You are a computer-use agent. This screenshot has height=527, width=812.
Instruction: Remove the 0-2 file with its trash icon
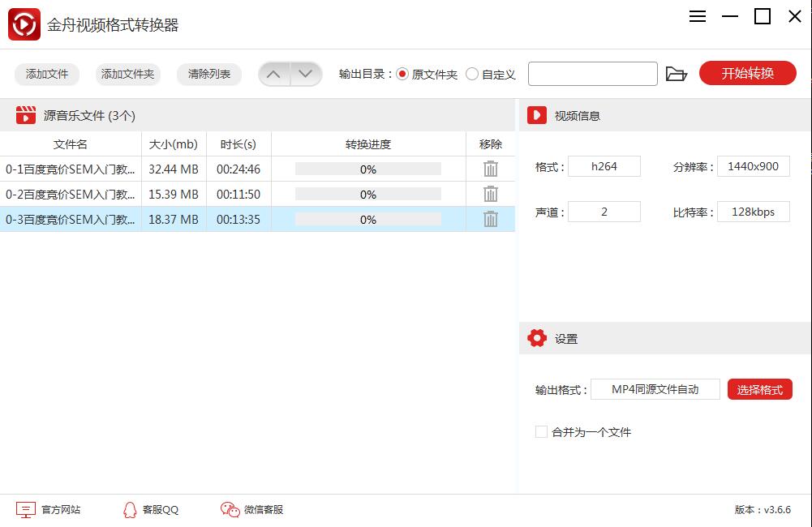point(491,194)
